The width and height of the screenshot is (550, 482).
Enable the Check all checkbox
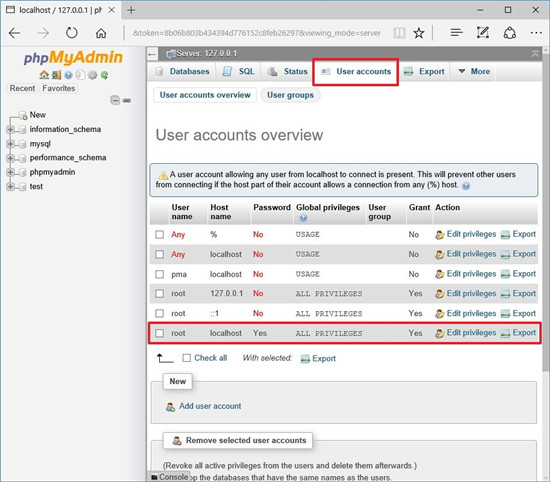coord(187,358)
